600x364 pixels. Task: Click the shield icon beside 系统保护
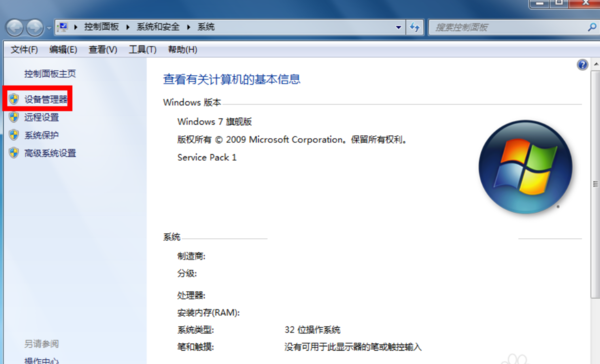(14, 135)
